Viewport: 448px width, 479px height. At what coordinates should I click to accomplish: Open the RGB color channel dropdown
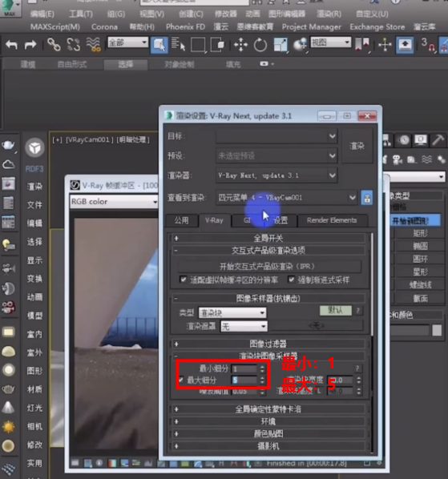(x=114, y=202)
